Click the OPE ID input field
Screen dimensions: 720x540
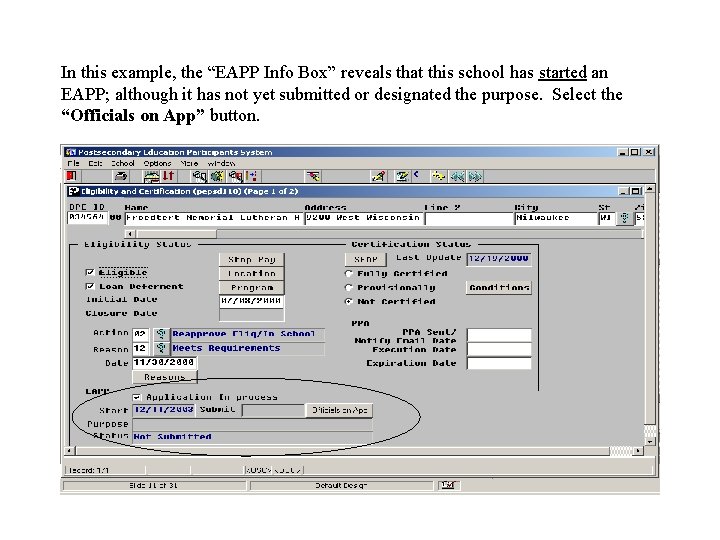click(88, 218)
